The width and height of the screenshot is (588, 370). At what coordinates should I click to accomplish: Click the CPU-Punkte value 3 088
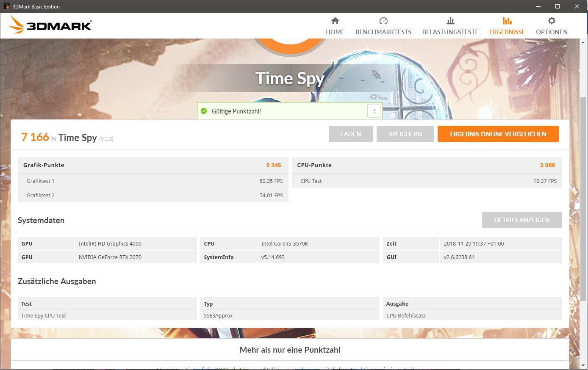click(547, 165)
